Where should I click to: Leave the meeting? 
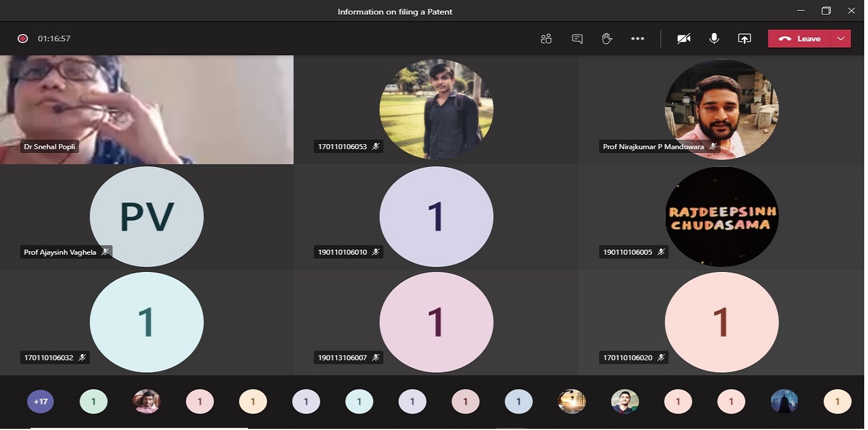click(x=800, y=39)
